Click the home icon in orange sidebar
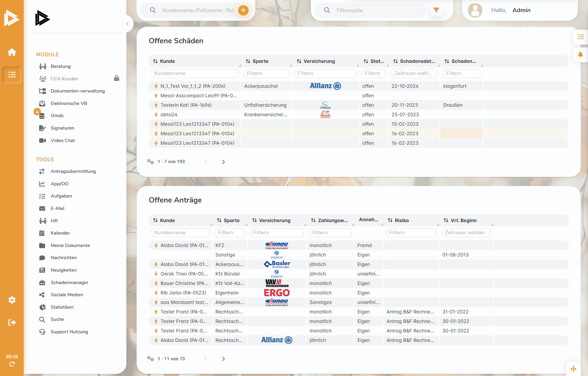 click(12, 52)
